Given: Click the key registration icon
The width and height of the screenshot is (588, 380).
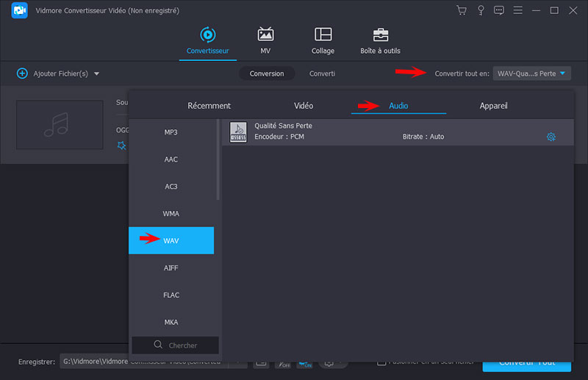Looking at the screenshot, I should pos(481,10).
